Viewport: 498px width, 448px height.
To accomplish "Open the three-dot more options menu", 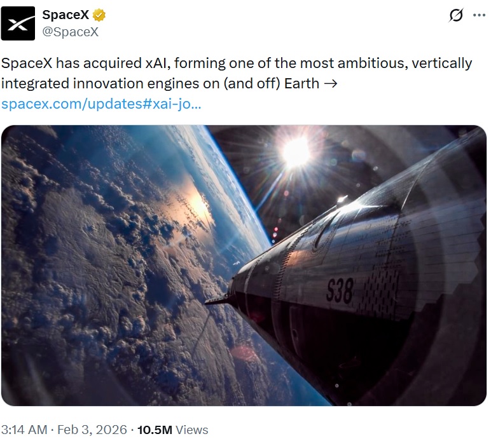I will click(479, 15).
